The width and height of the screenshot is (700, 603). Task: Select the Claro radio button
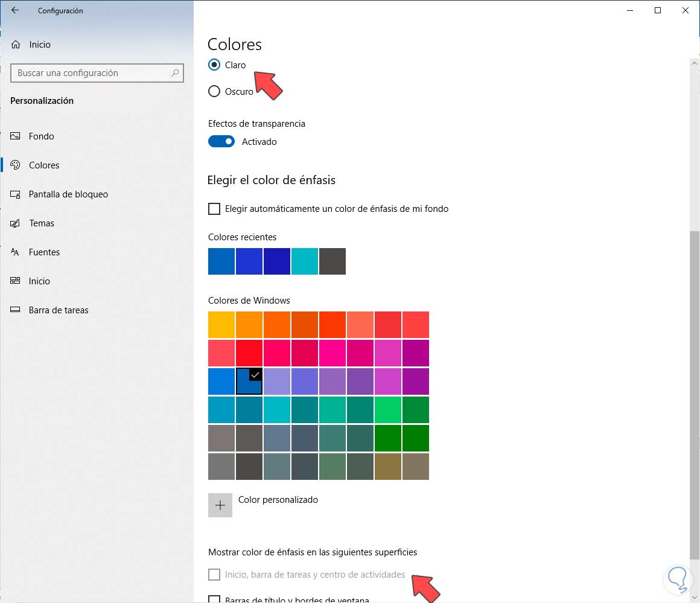[214, 65]
